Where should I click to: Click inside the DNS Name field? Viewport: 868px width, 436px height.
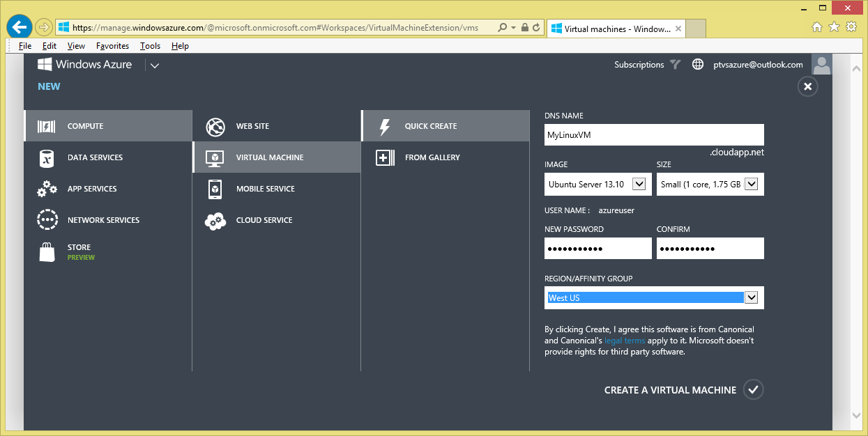[x=653, y=134]
